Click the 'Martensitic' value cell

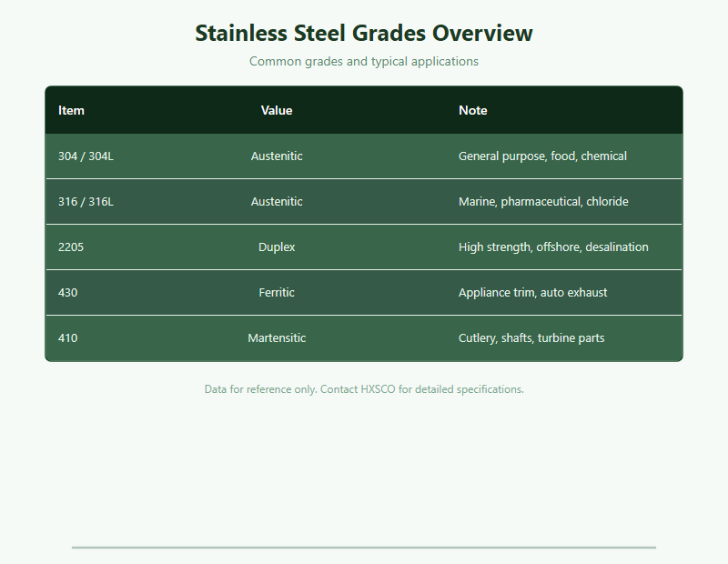pyautogui.click(x=277, y=337)
